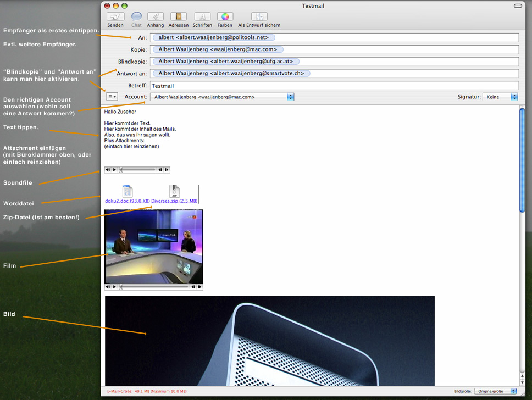Image resolution: width=532 pixels, height=400 pixels.
Task: Click the Diverses.zip archive icon
Action: 174,191
